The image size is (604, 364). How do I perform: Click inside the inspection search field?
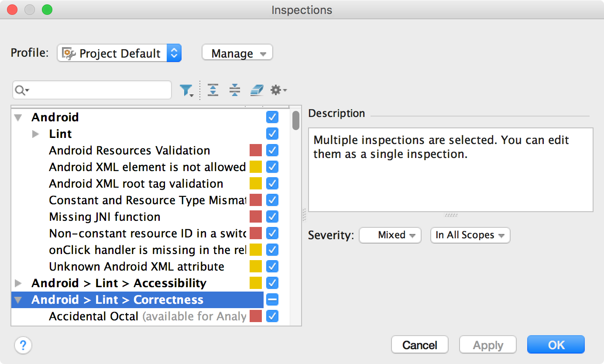92,90
